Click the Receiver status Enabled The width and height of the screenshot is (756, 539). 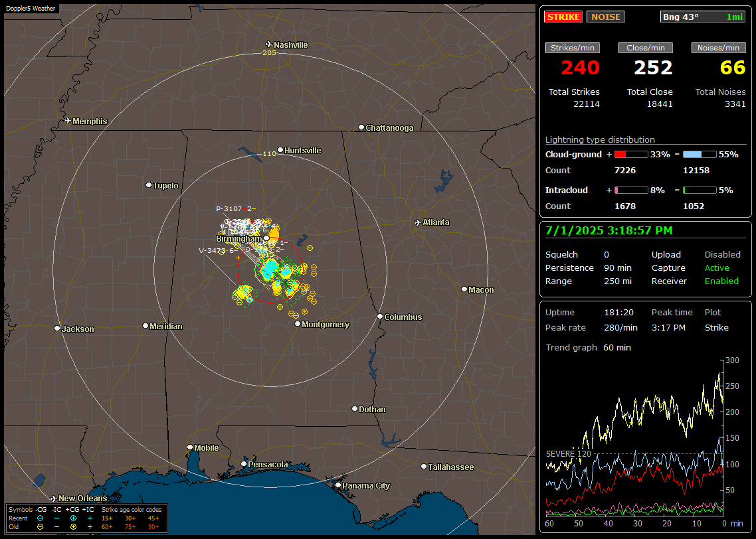pos(721,281)
